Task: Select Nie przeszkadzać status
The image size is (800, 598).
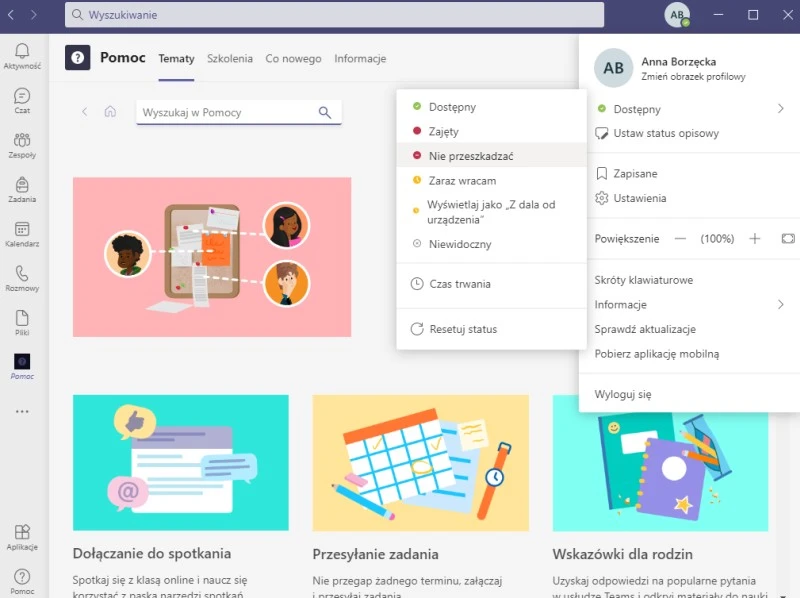Action: (x=470, y=156)
